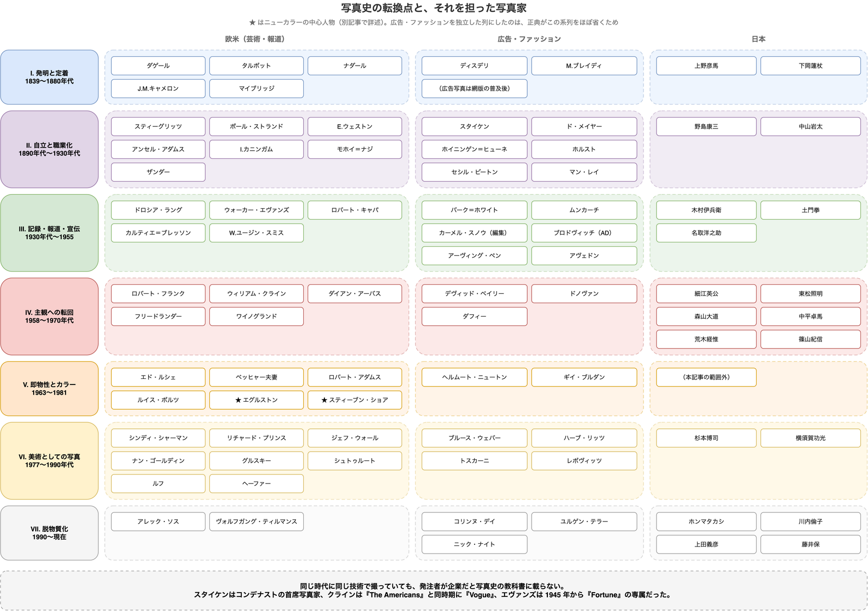The width and height of the screenshot is (868, 611).
Task: Select the アーヴィング・ペン box
Action: pos(474,255)
